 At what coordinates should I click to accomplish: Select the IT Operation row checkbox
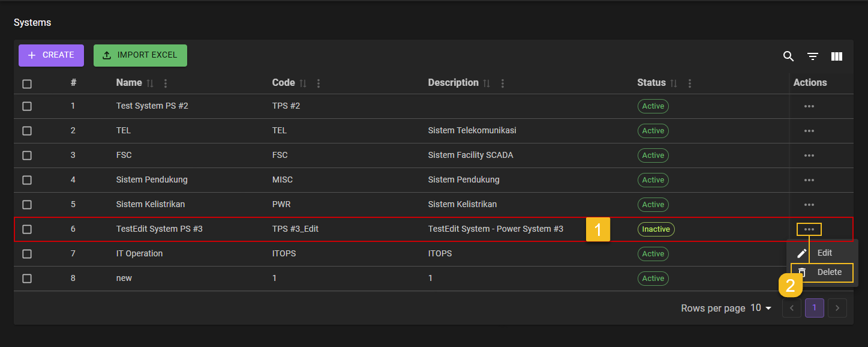(x=27, y=254)
